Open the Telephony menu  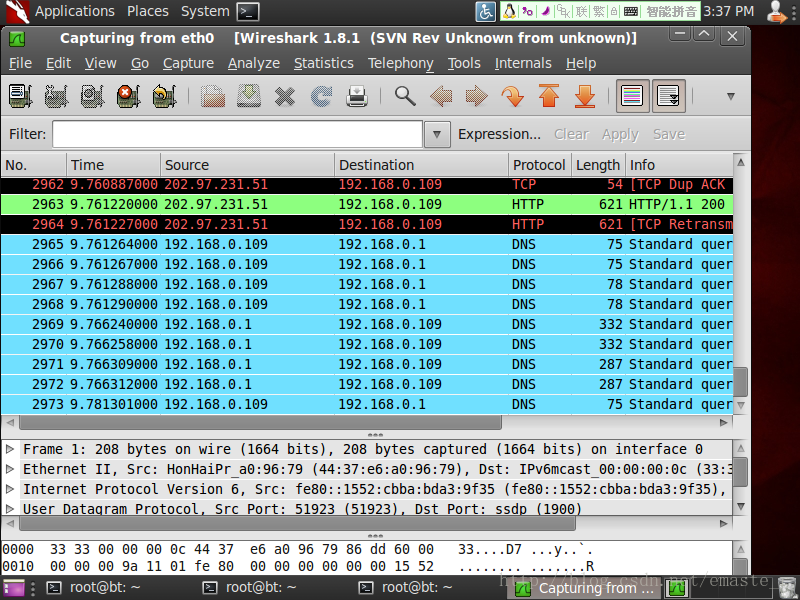(401, 63)
